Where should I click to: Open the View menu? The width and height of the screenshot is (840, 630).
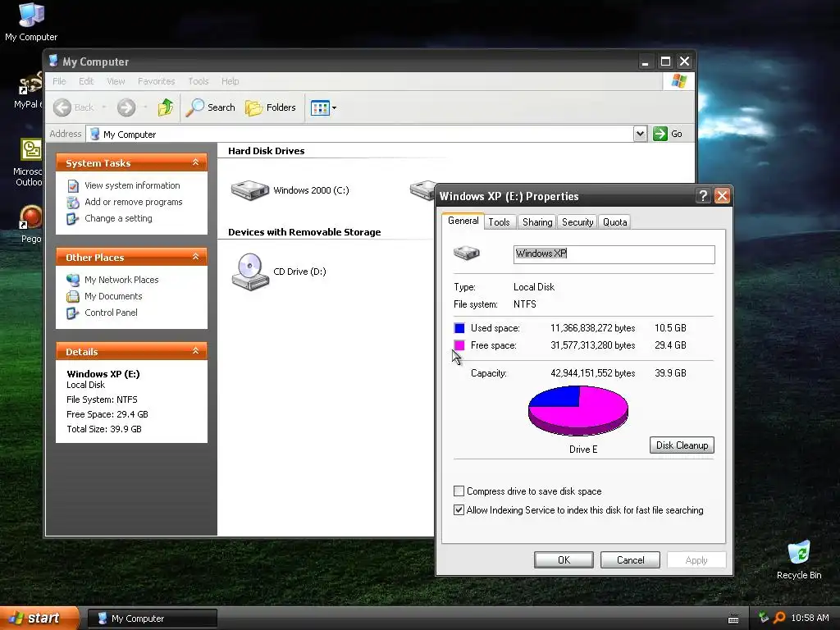[116, 81]
